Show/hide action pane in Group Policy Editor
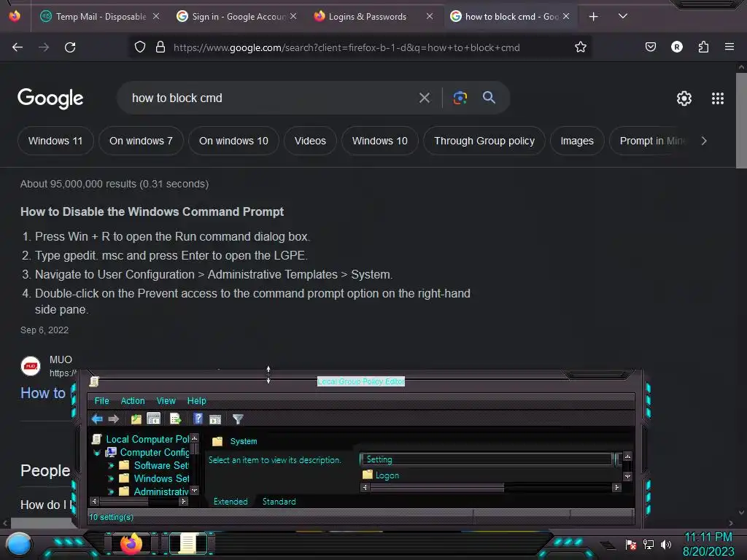Screen dimensions: 747x560 [215, 419]
